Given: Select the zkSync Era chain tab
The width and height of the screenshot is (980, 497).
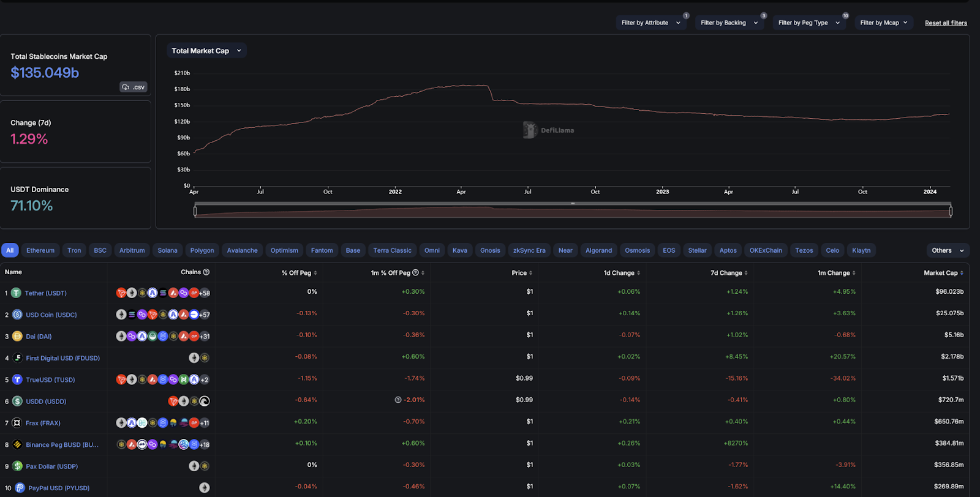Looking at the screenshot, I should click(529, 250).
